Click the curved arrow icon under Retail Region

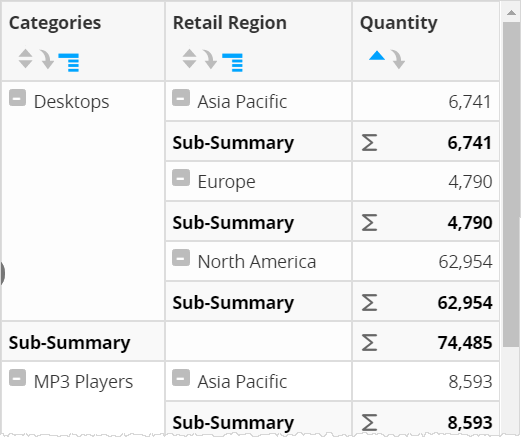tap(211, 59)
